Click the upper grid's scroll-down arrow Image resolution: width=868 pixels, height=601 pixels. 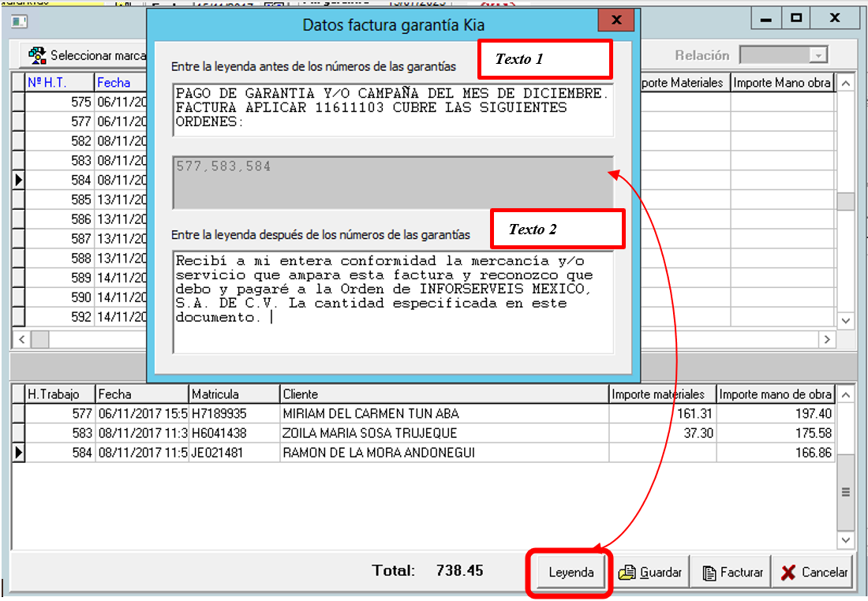click(x=845, y=320)
